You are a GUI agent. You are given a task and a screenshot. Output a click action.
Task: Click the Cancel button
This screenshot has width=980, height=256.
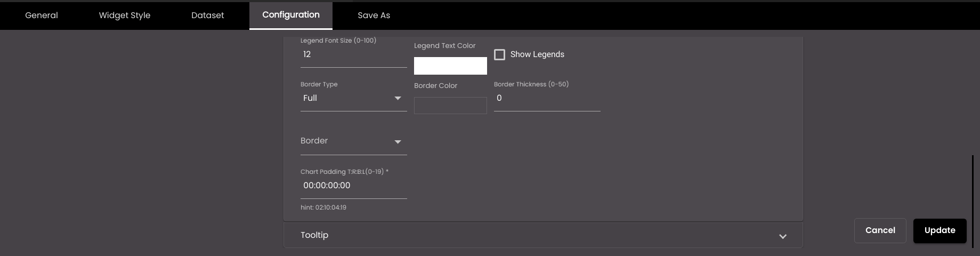click(x=880, y=230)
